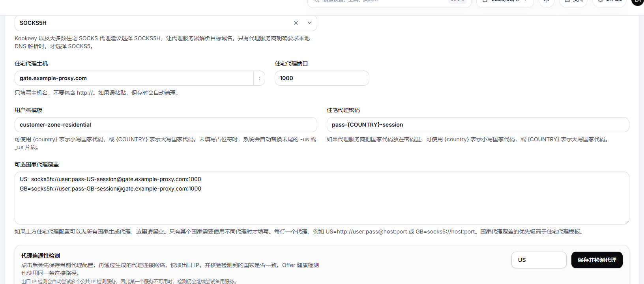
Task: Click the description starting 点击后会先保存当前代理配置
Action: tap(170, 269)
